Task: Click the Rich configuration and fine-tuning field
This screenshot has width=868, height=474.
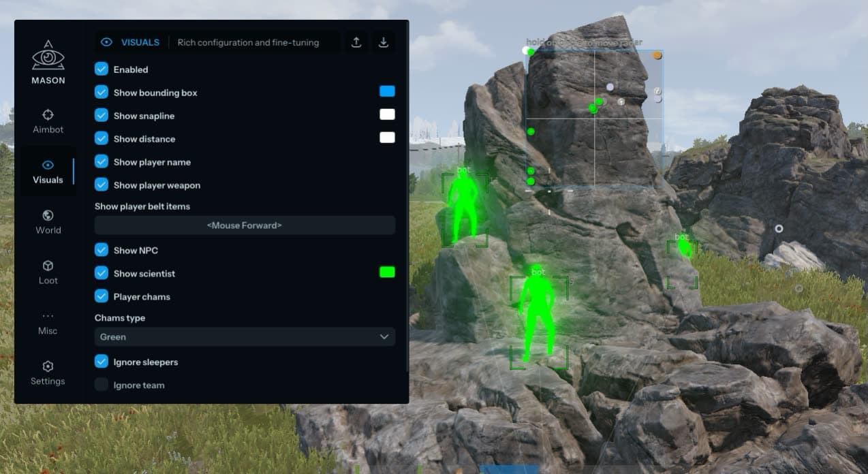Action: pyautogui.click(x=252, y=42)
